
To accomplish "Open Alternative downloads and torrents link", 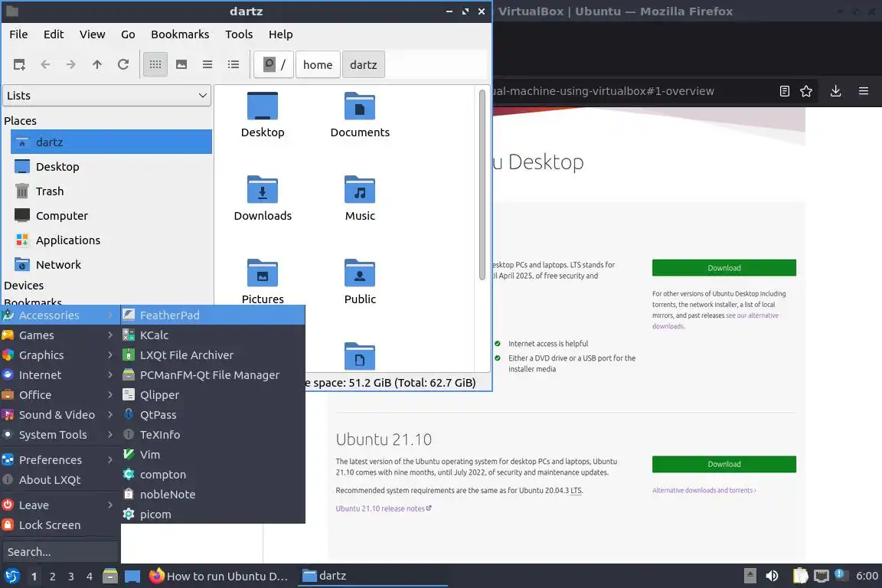I will pyautogui.click(x=704, y=491).
